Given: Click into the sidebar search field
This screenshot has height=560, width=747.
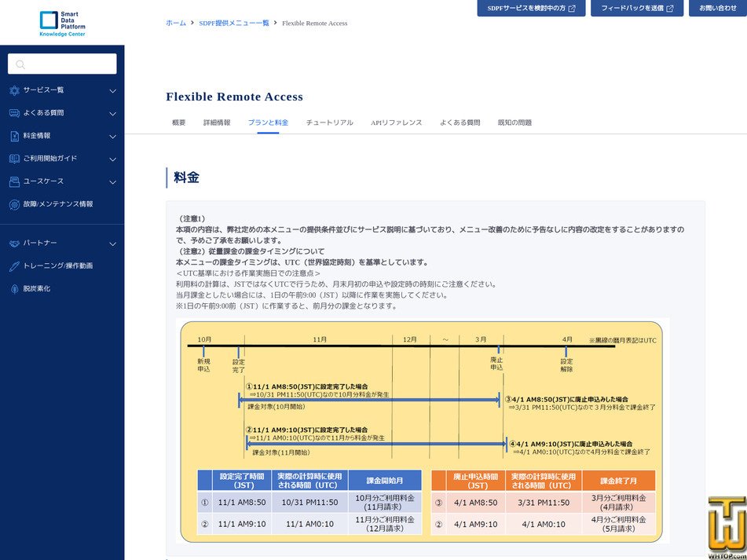Looking at the screenshot, I should click(62, 64).
